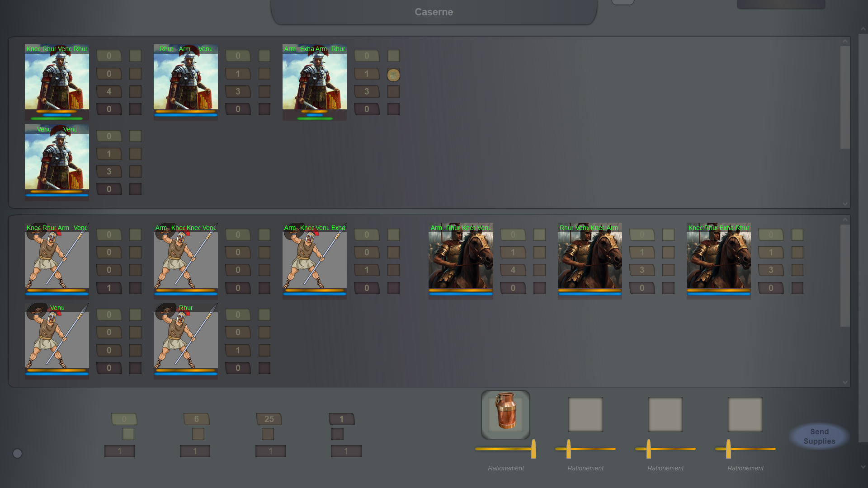Screen dimensions: 868x488
Task: Click the input field below the 25 counter
Action: (270, 451)
